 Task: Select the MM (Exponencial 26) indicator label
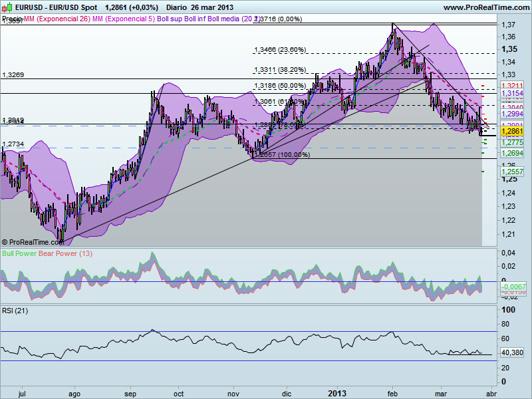(57, 19)
